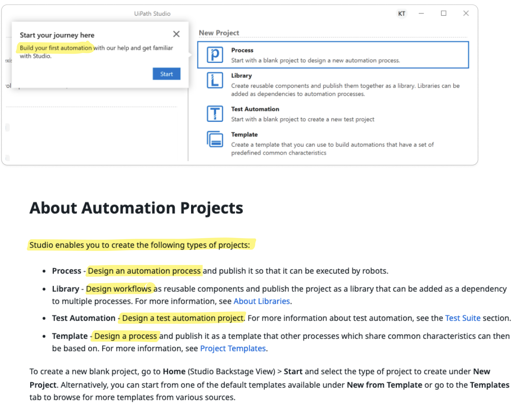Click the Library project type icon
Image resolution: width=532 pixels, height=410 pixels.
[215, 80]
